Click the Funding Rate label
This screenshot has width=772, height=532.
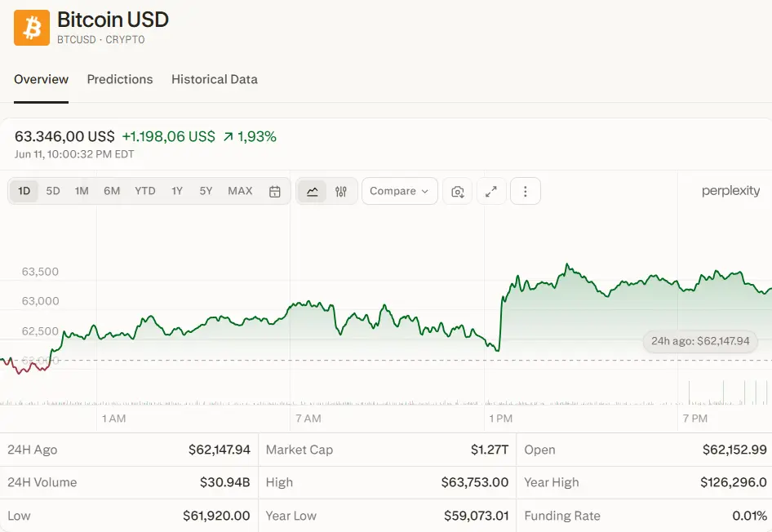tap(562, 516)
